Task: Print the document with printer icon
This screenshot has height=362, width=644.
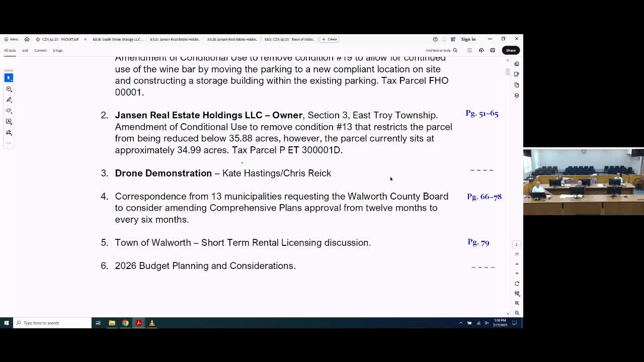Action: point(493,50)
